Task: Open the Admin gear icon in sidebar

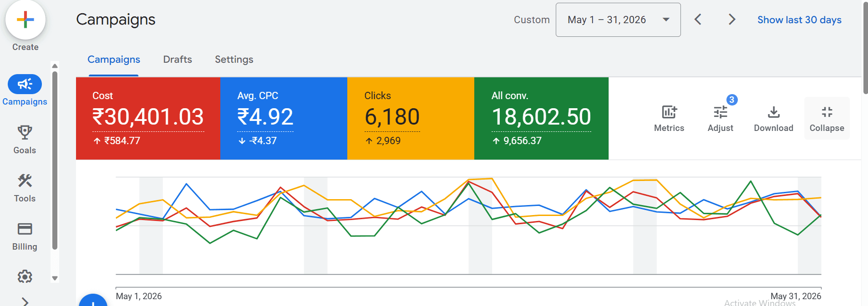Action: 25,276
